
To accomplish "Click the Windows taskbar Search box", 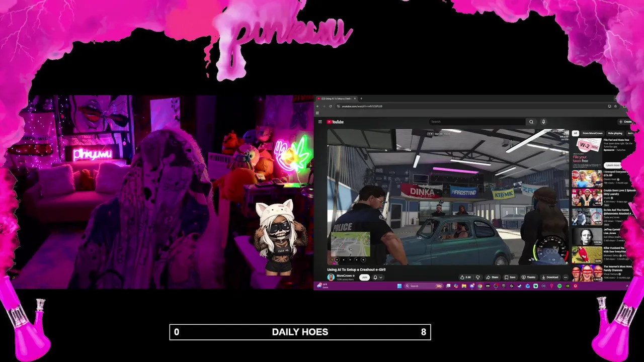I will click(x=424, y=286).
